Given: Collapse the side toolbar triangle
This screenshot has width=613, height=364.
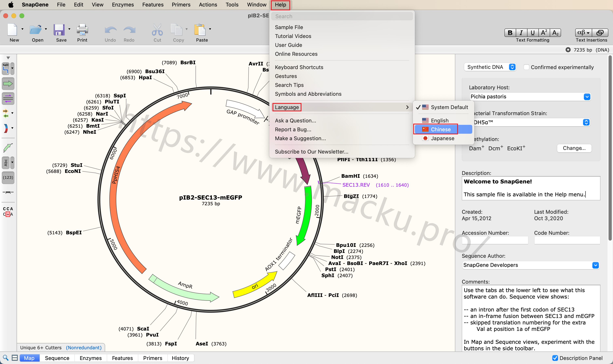Looking at the screenshot, I should pyautogui.click(x=8, y=58).
